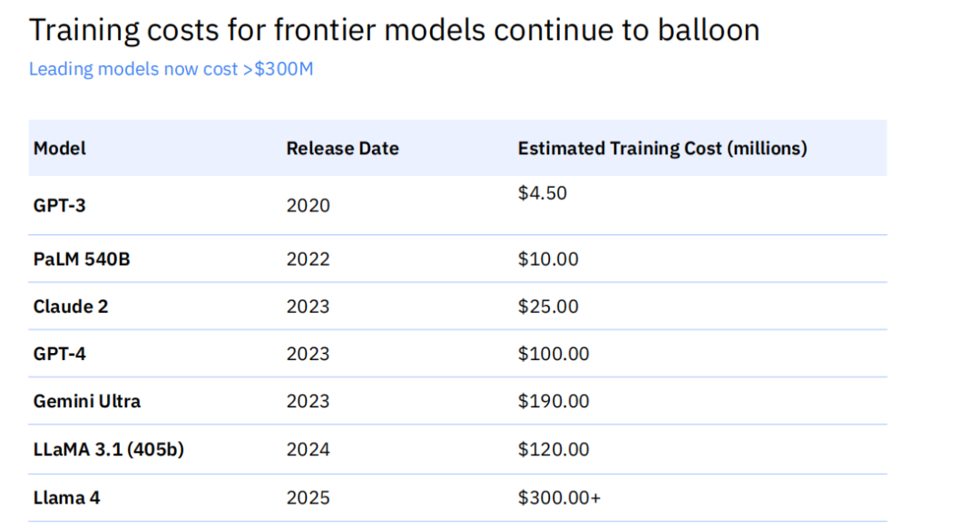Click the $25.00 training cost cell
Screen dimensions: 980x529
(x=548, y=307)
